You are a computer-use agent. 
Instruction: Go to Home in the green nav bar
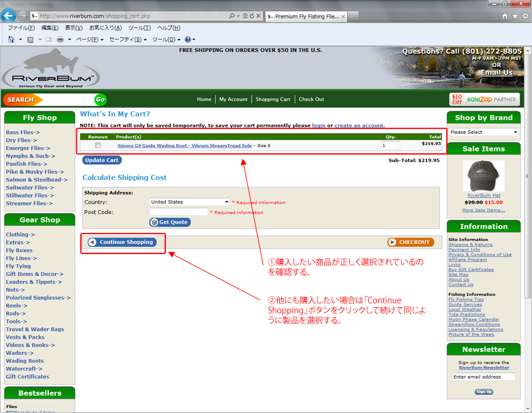click(204, 99)
